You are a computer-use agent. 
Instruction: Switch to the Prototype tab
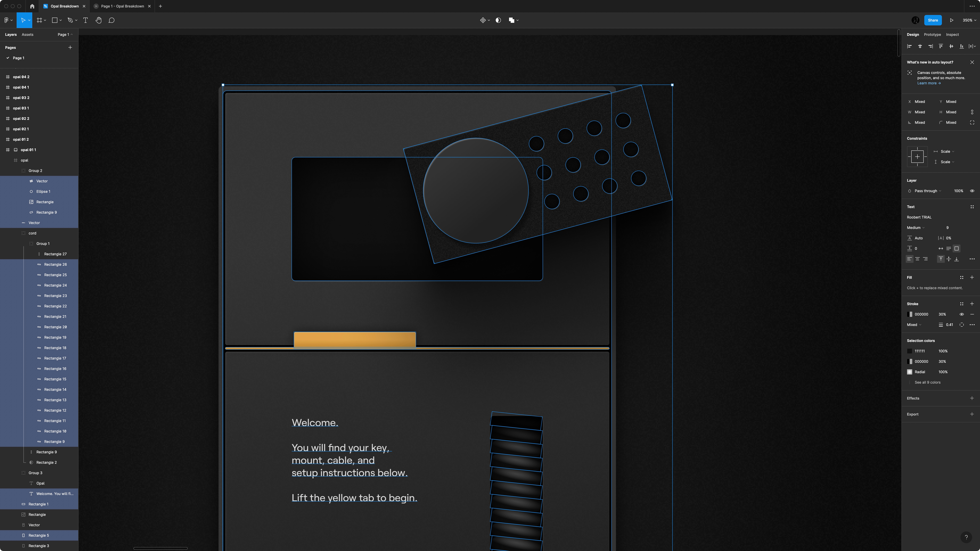click(932, 35)
